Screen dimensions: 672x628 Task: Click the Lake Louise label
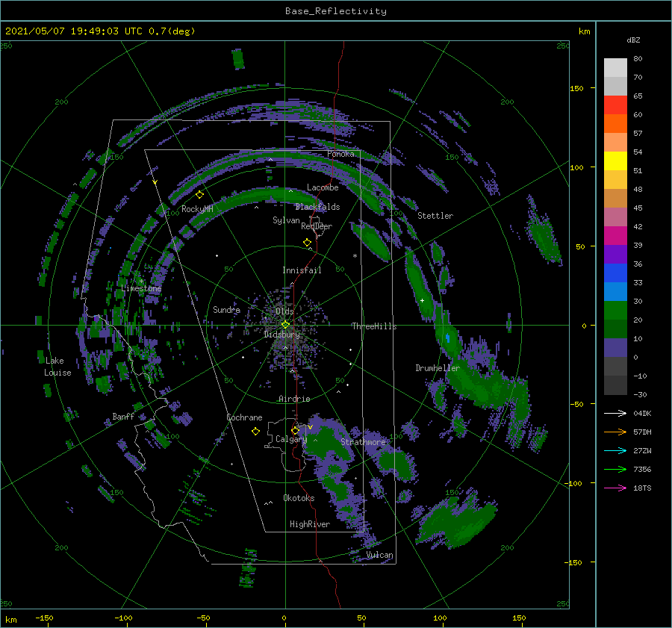point(57,367)
